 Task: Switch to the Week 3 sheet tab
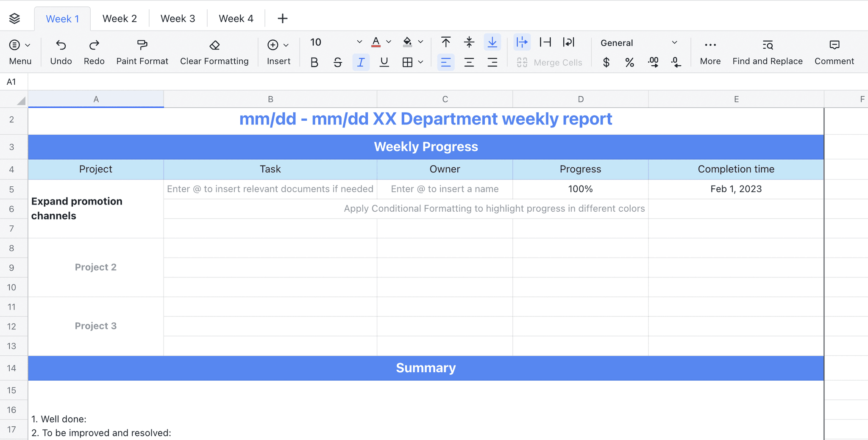178,18
